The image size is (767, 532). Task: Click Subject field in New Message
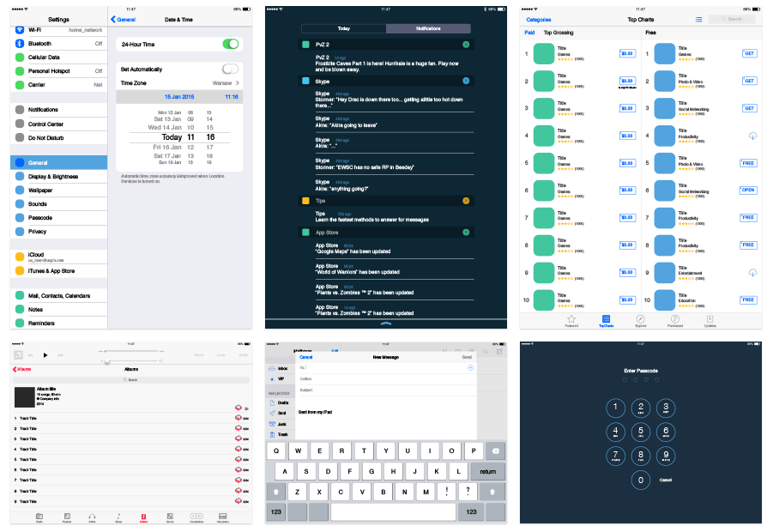388,390
